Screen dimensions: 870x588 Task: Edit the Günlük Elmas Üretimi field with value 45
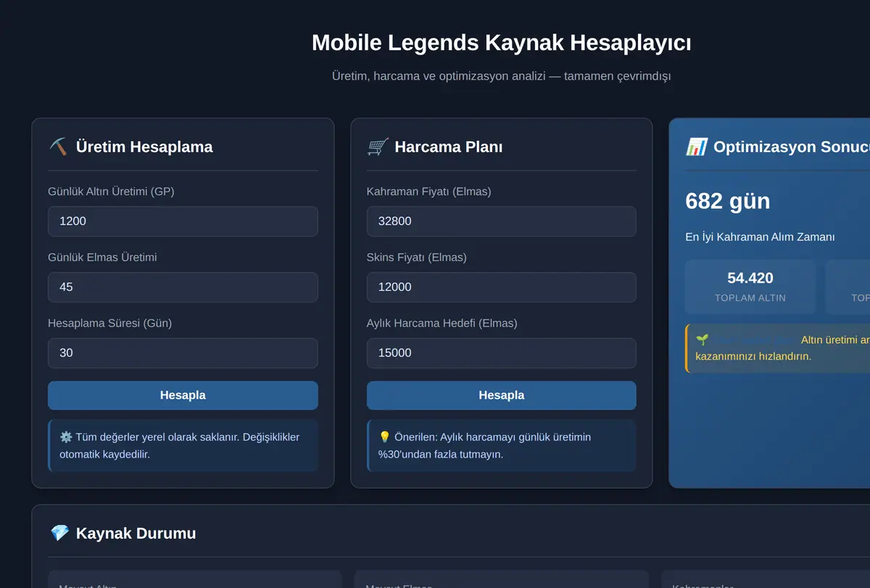coord(183,287)
